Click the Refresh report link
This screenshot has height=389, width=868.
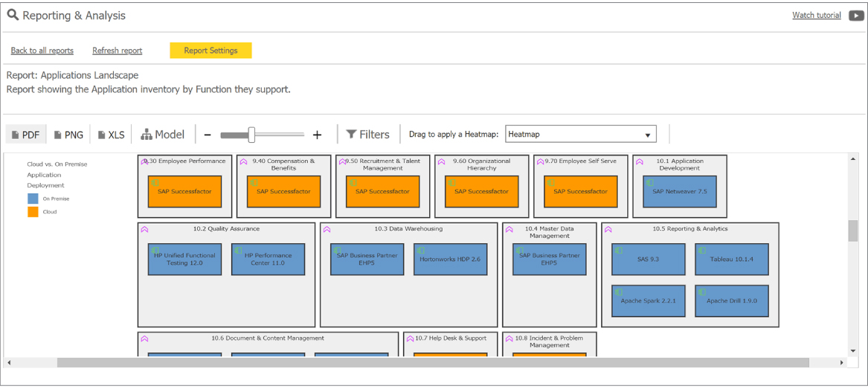pyautogui.click(x=118, y=51)
